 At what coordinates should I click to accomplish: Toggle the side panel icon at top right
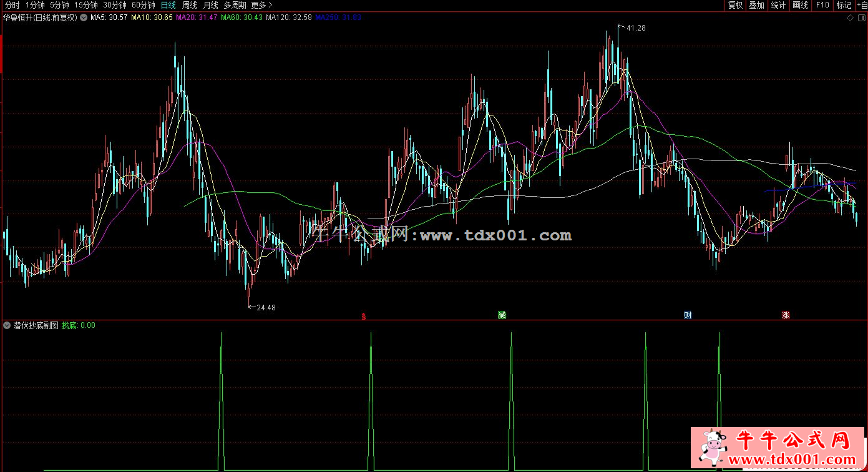pyautogui.click(x=862, y=17)
